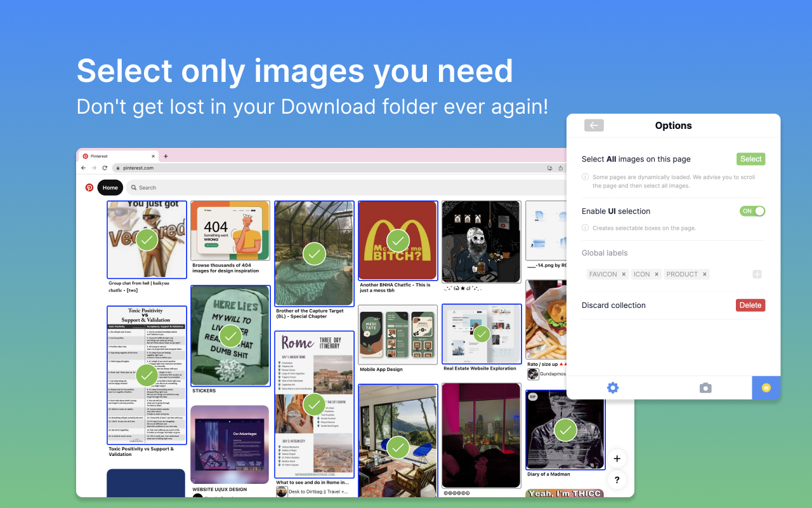Deselect the Diary of a Madman GIF
This screenshot has width=812, height=508.
[x=565, y=430]
